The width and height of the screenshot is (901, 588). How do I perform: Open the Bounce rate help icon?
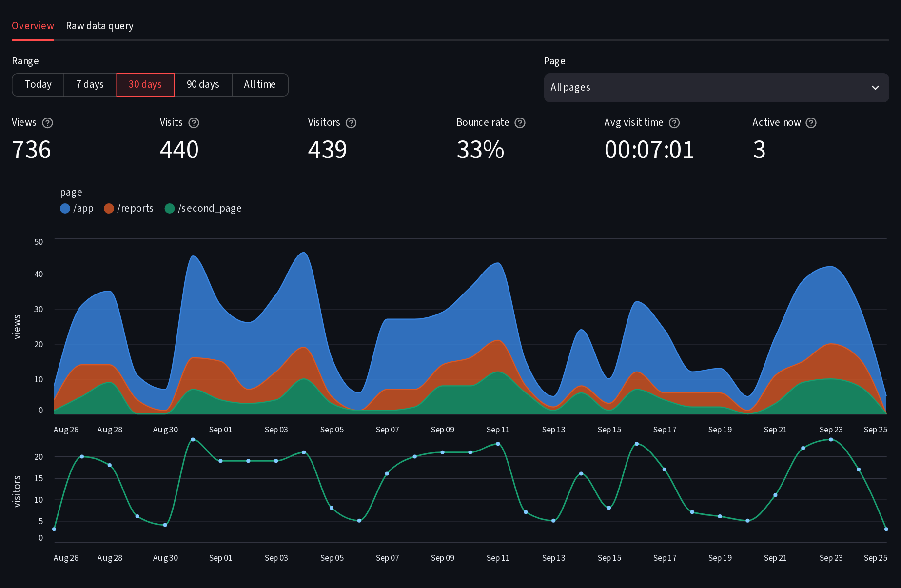coord(520,123)
